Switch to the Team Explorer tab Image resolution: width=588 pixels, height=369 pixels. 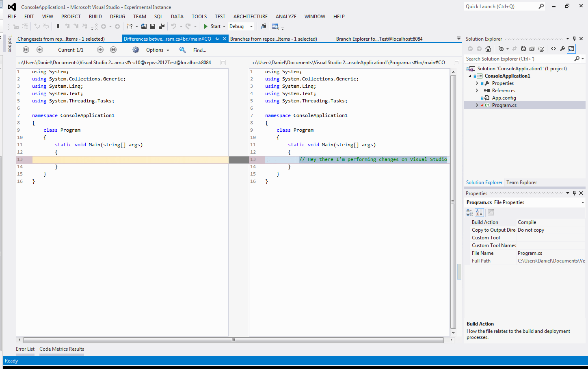tap(521, 182)
